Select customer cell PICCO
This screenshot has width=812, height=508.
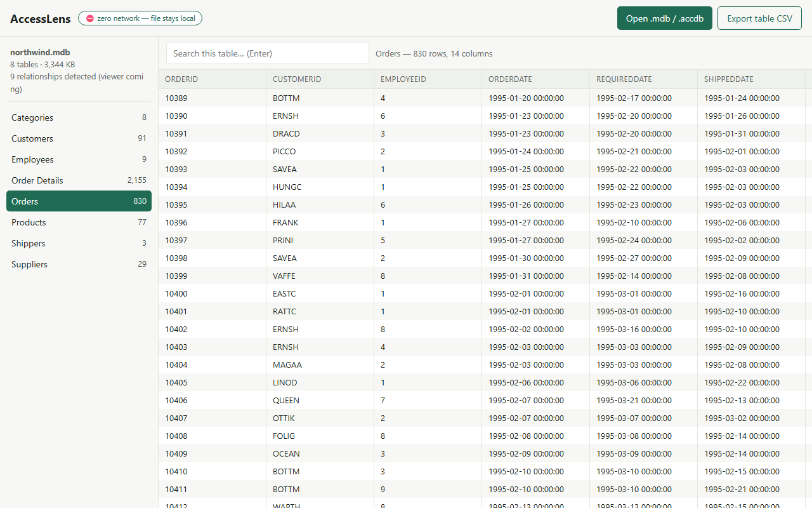pyautogui.click(x=320, y=151)
